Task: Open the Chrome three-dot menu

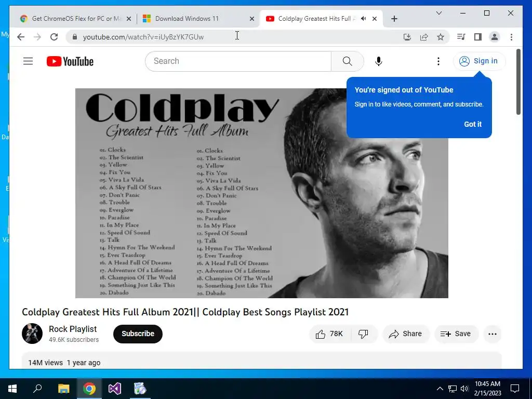Action: [x=511, y=37]
